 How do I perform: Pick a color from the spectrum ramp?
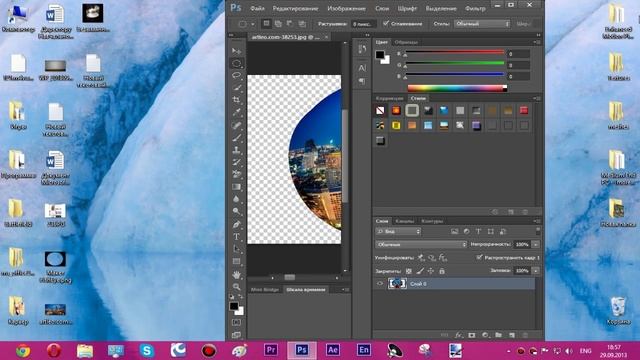pos(457,88)
